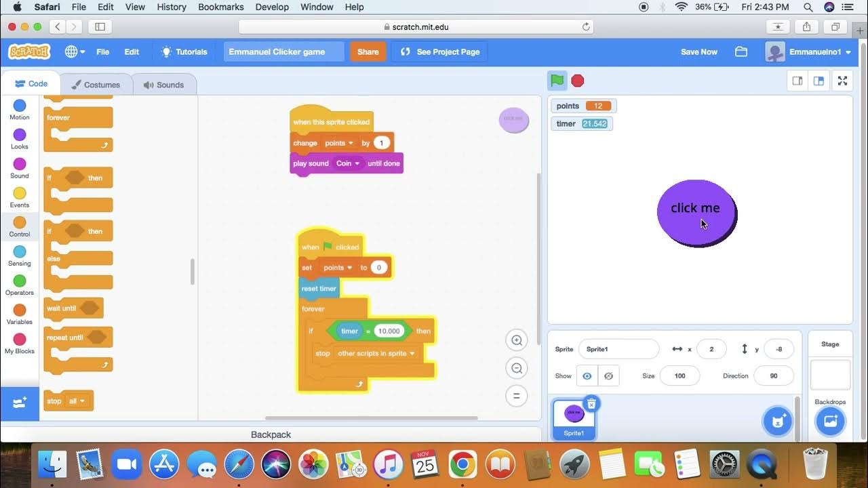Open Coin sound dropdown in play block
The height and width of the screenshot is (488, 868).
tap(348, 163)
